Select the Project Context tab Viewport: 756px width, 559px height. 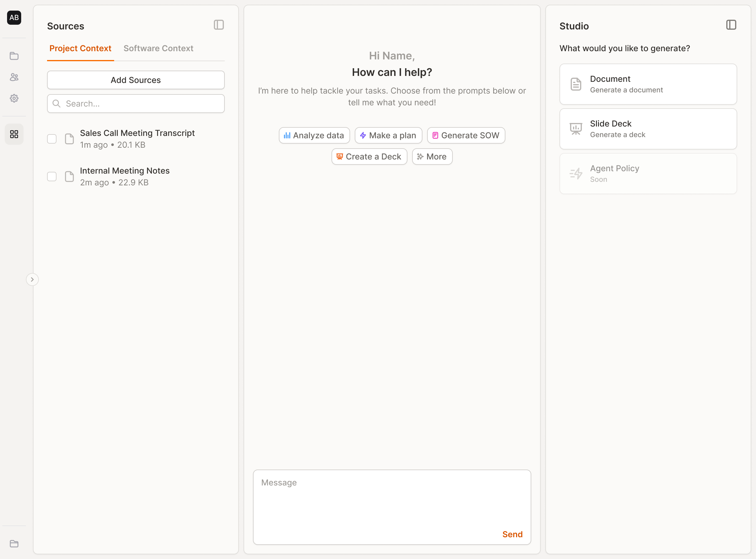coord(80,48)
